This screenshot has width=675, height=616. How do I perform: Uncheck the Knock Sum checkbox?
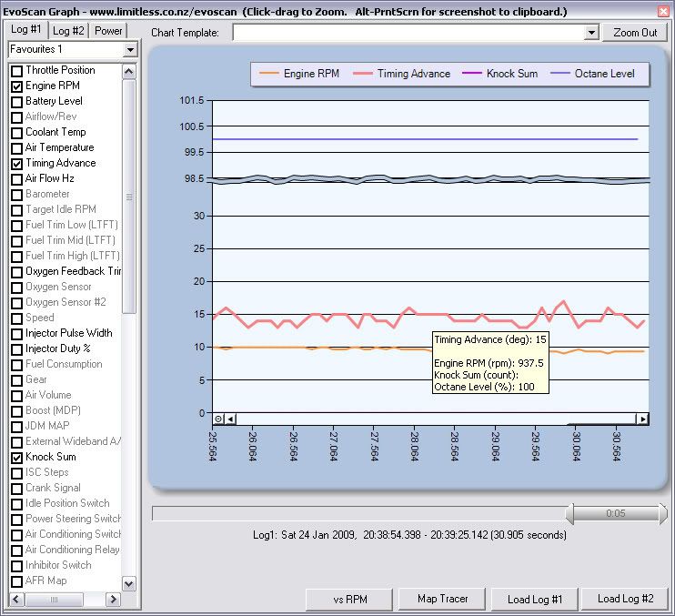pos(16,458)
